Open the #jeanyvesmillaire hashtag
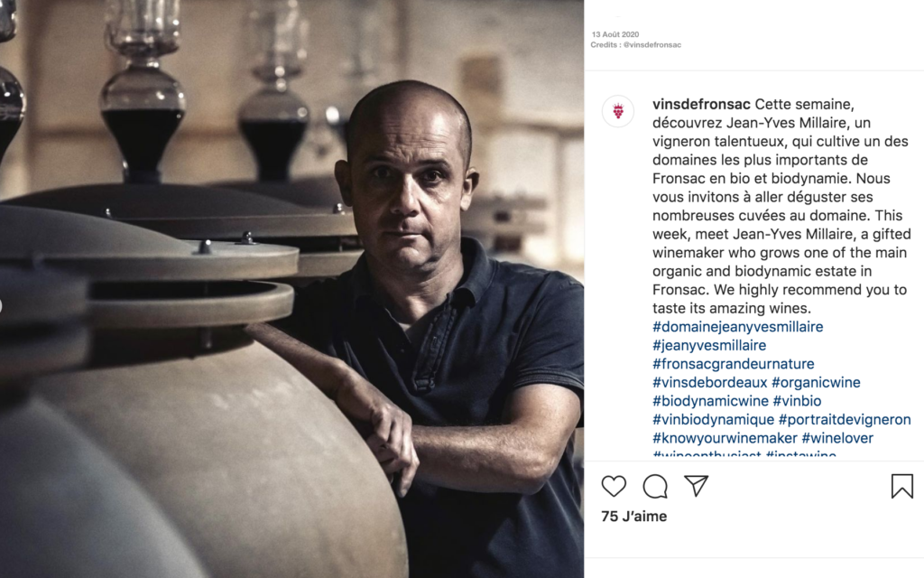 [709, 346]
